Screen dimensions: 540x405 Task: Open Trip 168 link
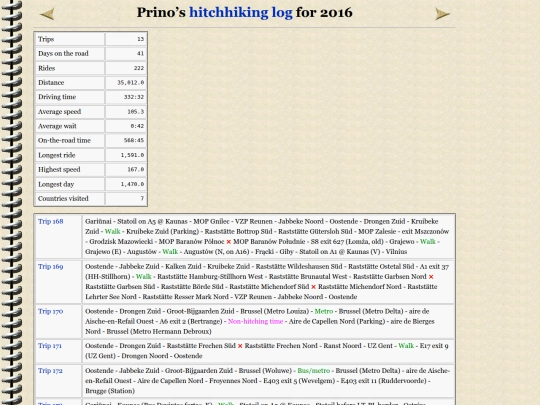pos(51,221)
